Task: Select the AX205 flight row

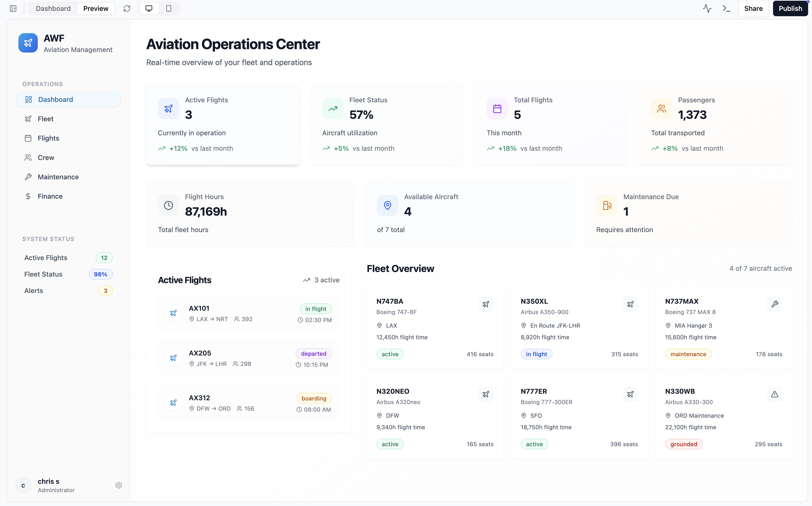Action: coord(248,358)
